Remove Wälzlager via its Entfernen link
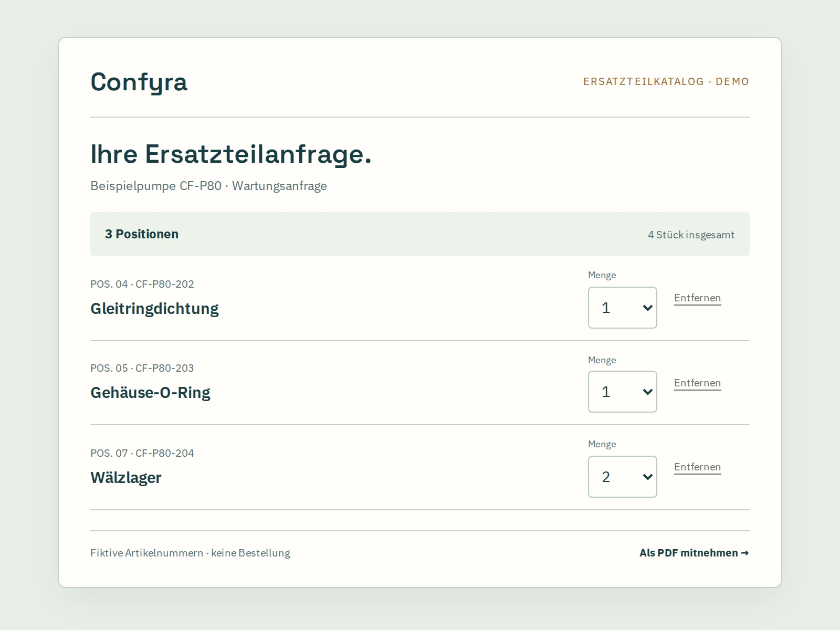This screenshot has width=840, height=630. coord(697,467)
